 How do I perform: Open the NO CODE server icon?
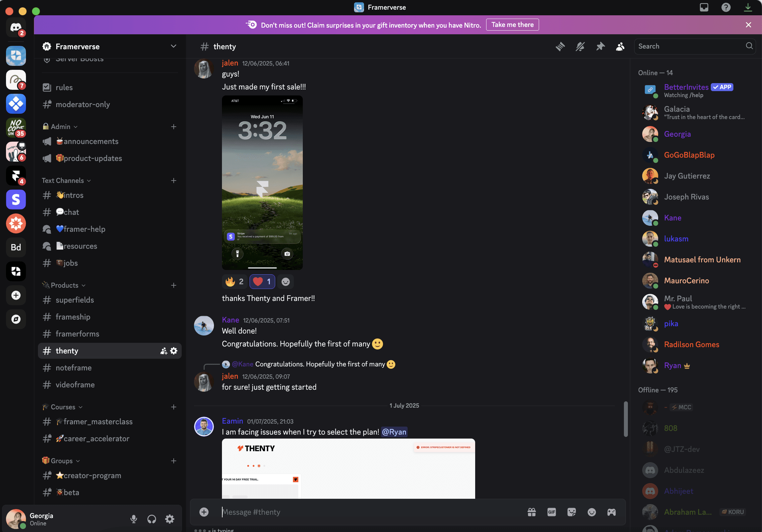coord(16,128)
